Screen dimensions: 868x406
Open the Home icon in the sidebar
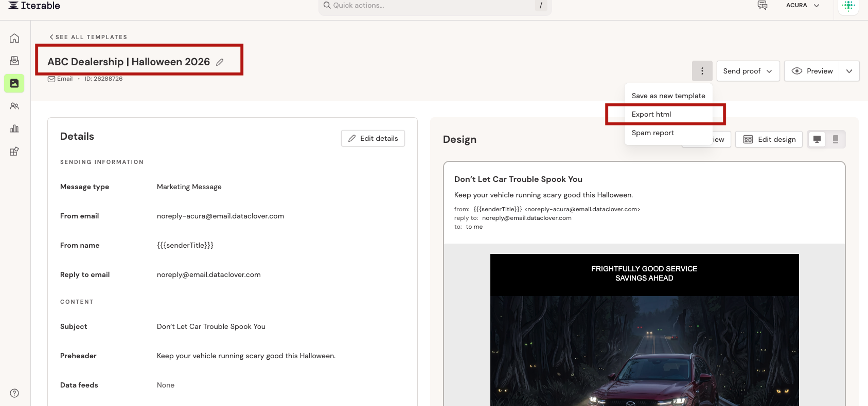pos(14,38)
